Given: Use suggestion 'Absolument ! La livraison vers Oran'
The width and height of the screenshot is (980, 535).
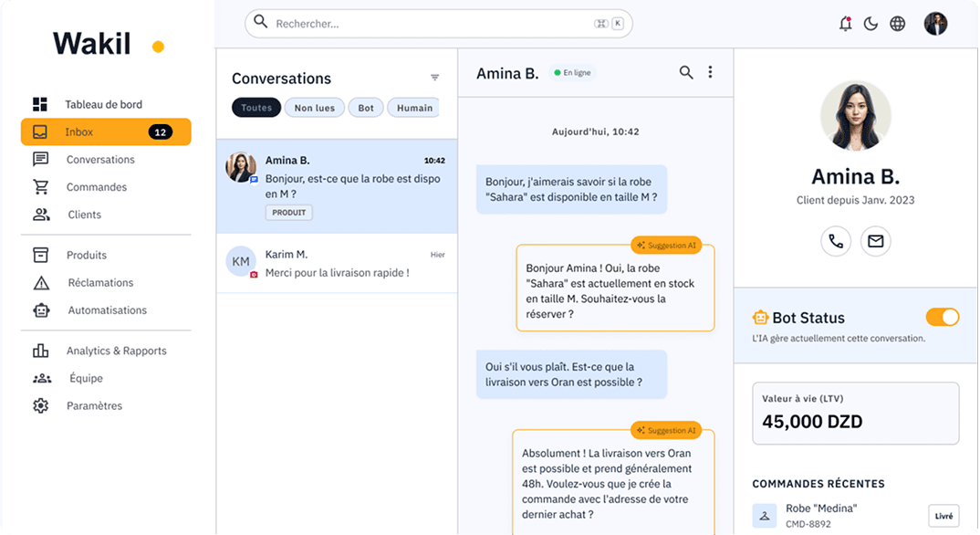Looking at the screenshot, I should tap(613, 482).
